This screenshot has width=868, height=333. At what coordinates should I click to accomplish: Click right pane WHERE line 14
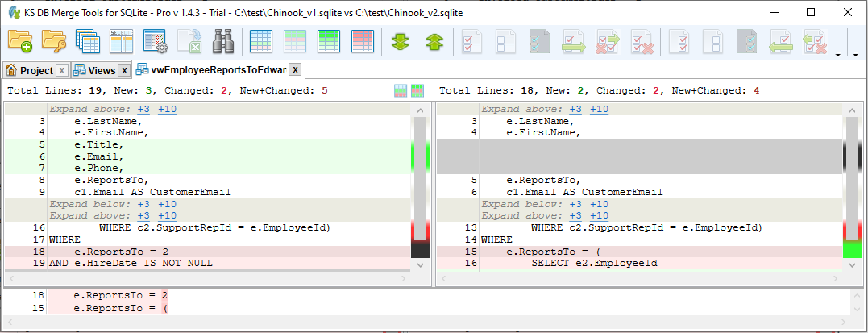click(x=639, y=240)
